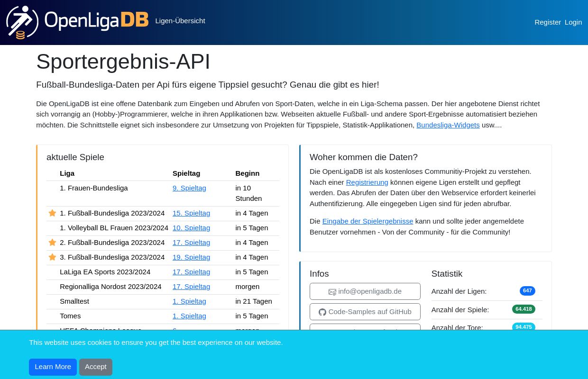This screenshot has width=588, height=379.
Task: Click the 'Statistik' heading
Action: (x=447, y=274)
